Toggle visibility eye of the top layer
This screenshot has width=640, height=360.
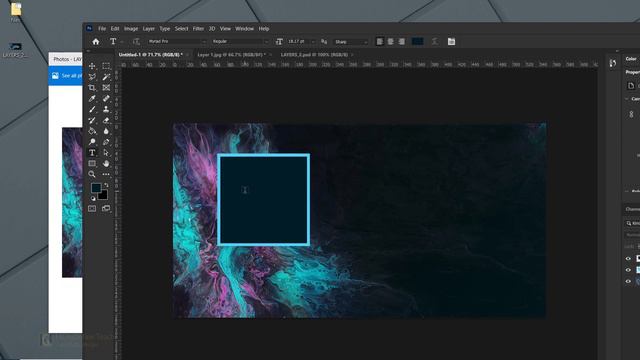coord(628,258)
